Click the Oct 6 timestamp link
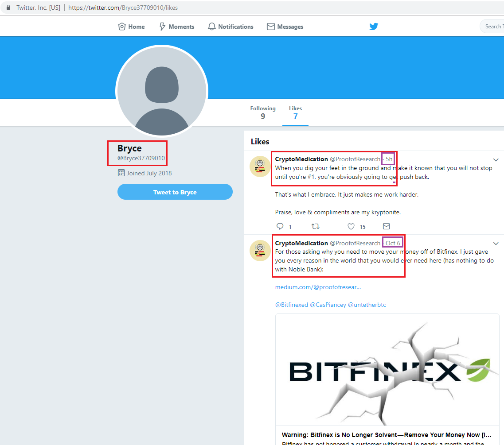This screenshot has height=445, width=504. 393,243
